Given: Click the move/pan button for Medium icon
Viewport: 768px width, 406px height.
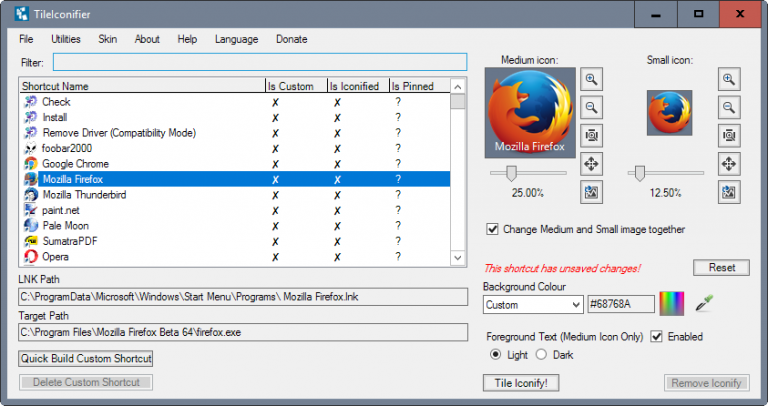Looking at the screenshot, I should (x=593, y=163).
